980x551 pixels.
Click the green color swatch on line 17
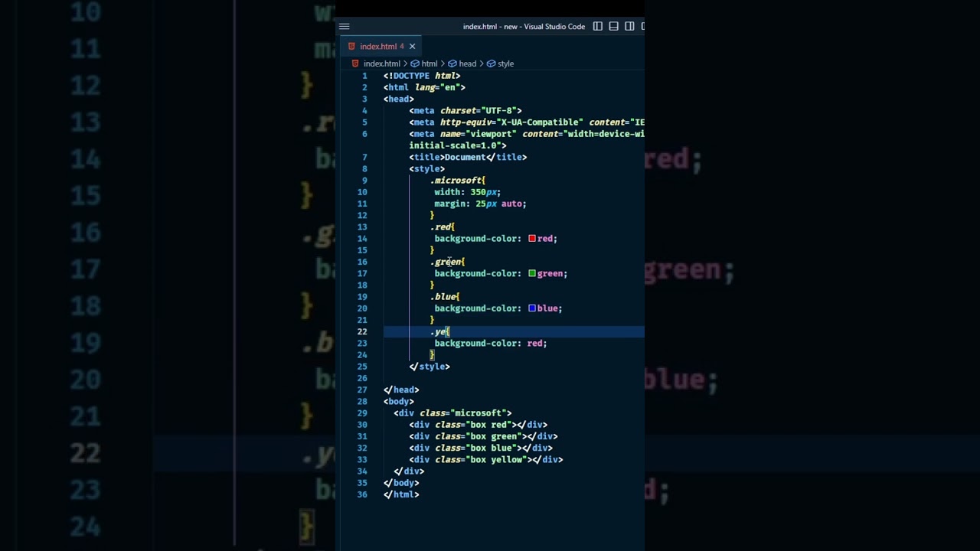pos(532,273)
